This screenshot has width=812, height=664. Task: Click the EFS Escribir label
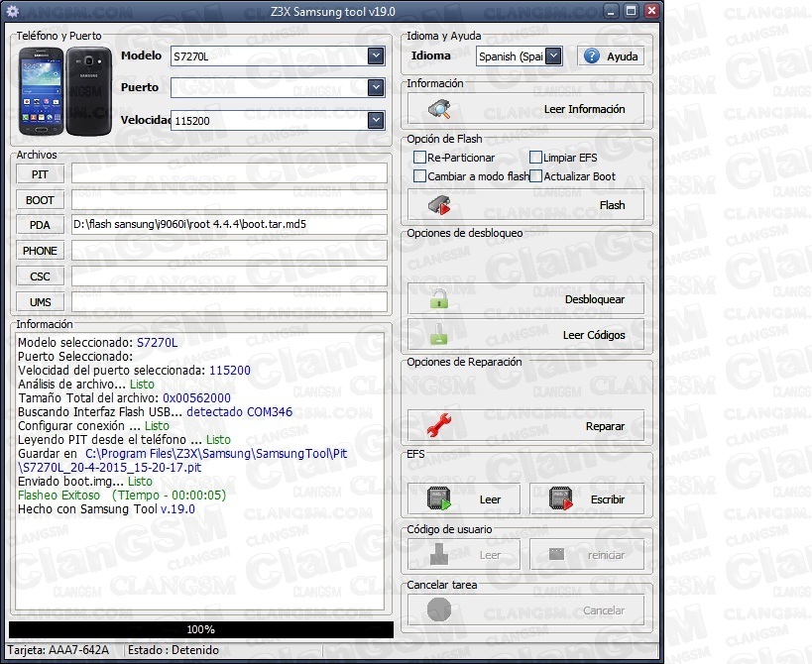point(608,499)
